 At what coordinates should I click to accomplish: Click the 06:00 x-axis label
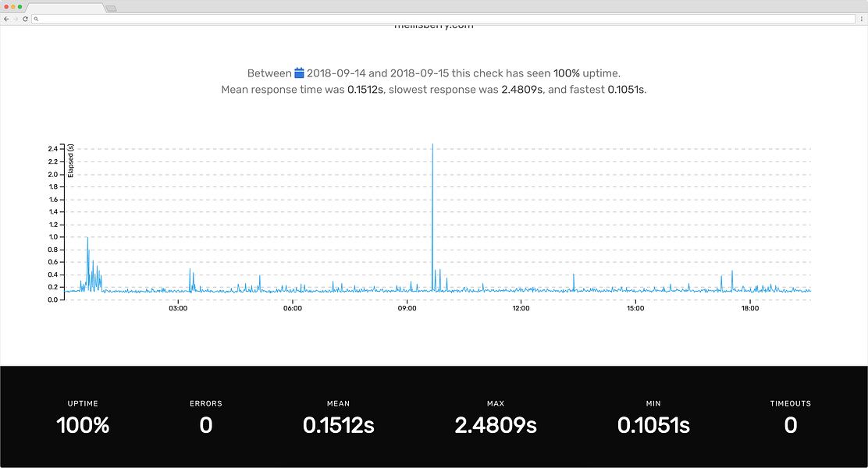coord(292,308)
